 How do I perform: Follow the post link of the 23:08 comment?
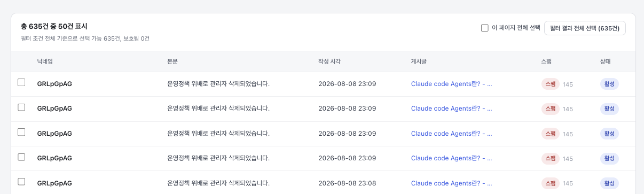(451, 183)
